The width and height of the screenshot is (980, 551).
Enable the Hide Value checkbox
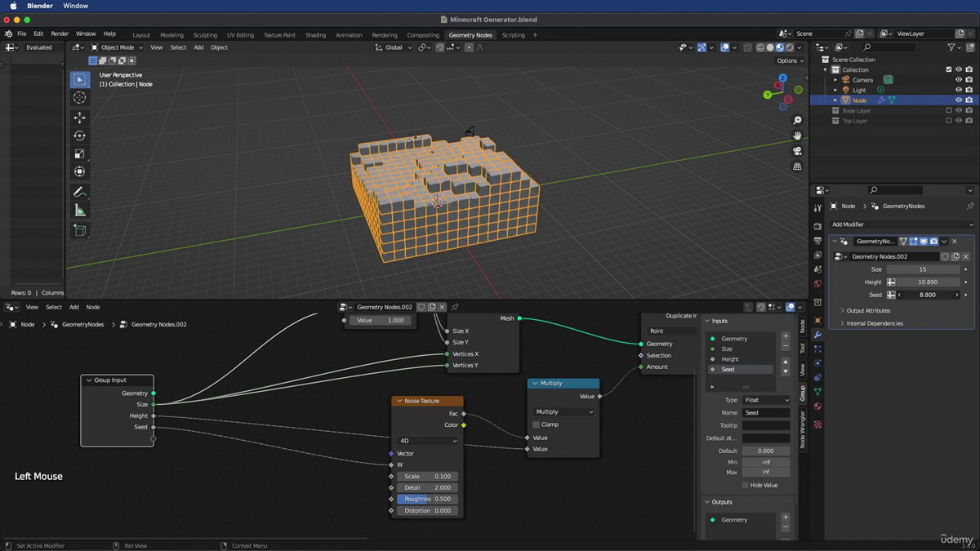coord(745,485)
